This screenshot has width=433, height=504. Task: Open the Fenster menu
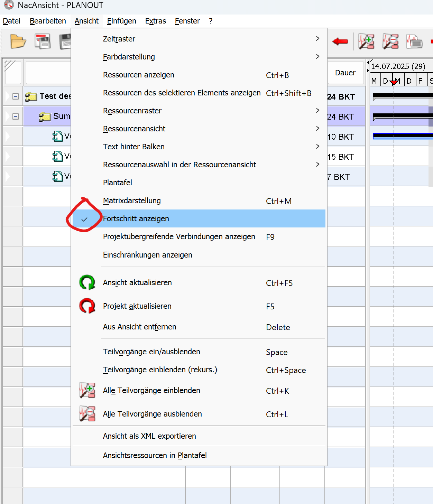[187, 21]
